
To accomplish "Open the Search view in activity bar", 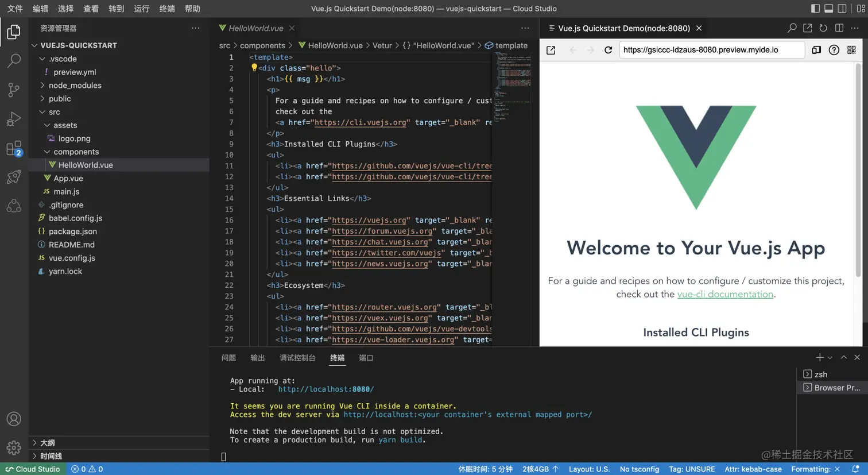I will tap(14, 60).
